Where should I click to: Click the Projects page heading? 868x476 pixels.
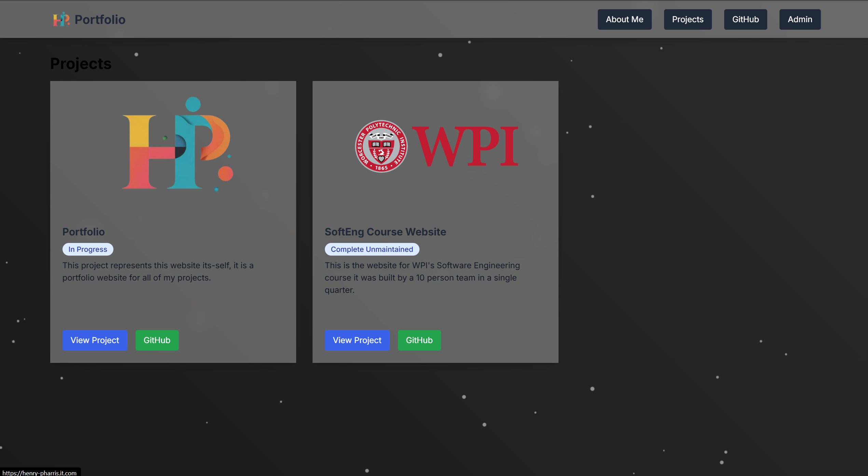coord(81,64)
